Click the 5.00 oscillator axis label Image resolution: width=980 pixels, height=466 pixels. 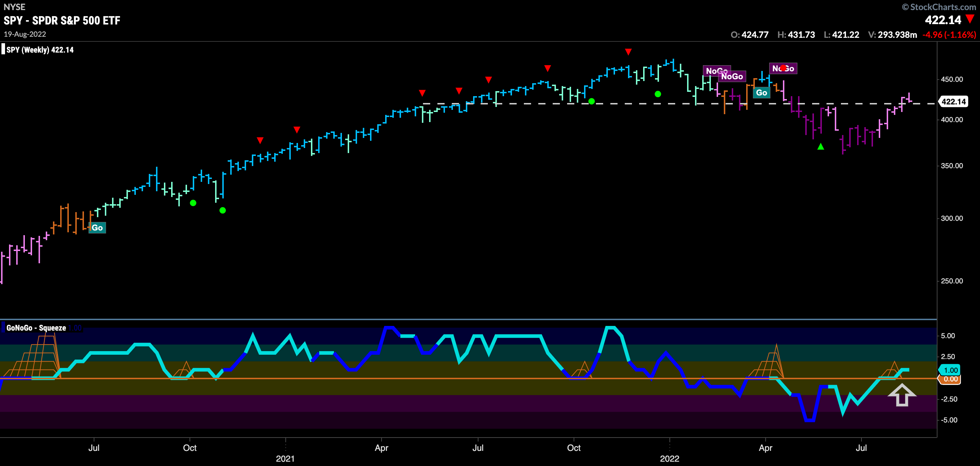[948, 336]
